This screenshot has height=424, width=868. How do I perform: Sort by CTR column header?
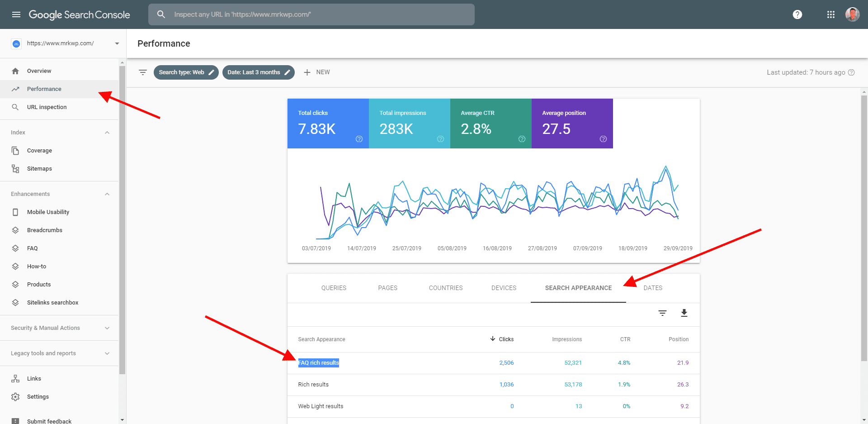coord(625,339)
